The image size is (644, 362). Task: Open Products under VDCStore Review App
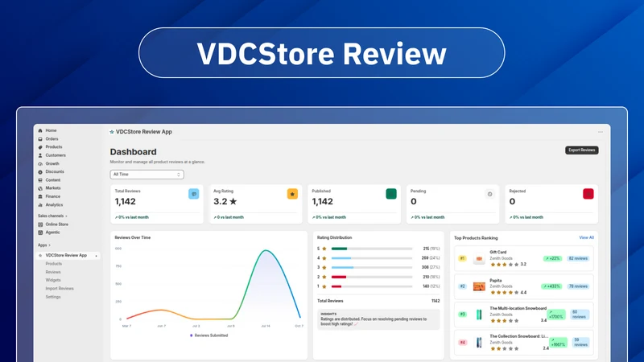click(54, 264)
